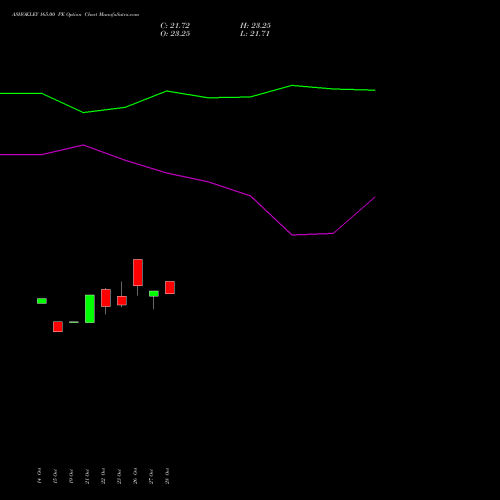Select the close value C: 21.72
Viewport: 500px width, 500px height.
(175, 26)
